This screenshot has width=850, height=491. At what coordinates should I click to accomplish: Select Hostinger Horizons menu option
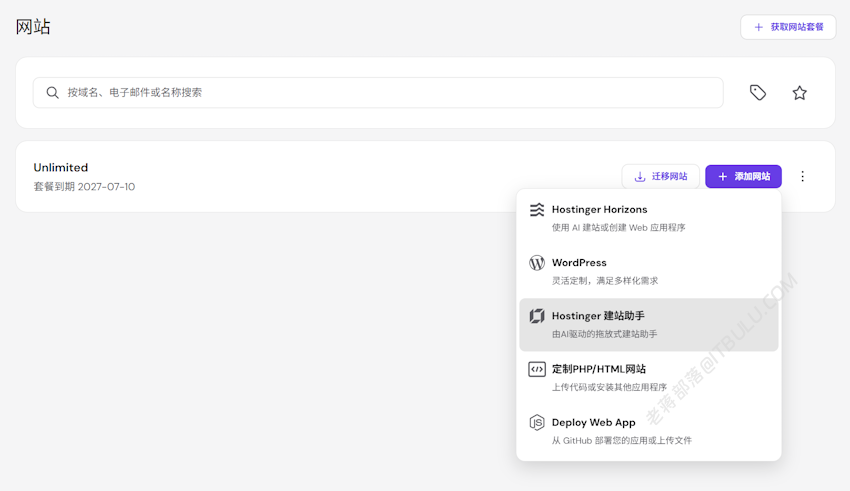[x=649, y=218]
